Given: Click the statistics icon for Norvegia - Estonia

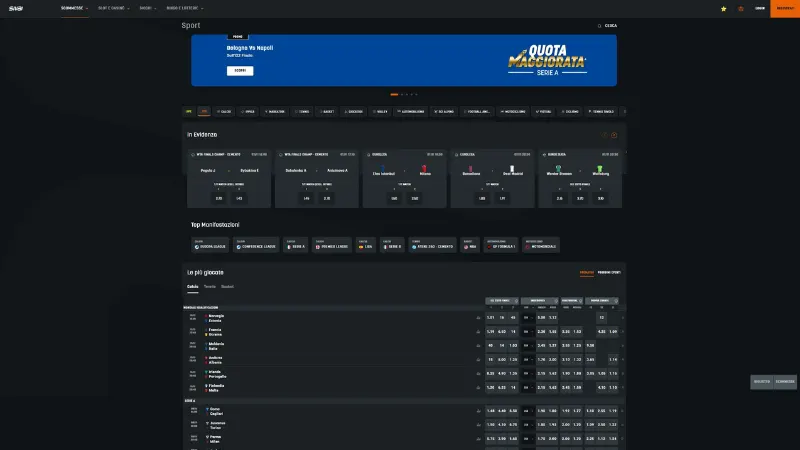Looking at the screenshot, I should 479,318.
